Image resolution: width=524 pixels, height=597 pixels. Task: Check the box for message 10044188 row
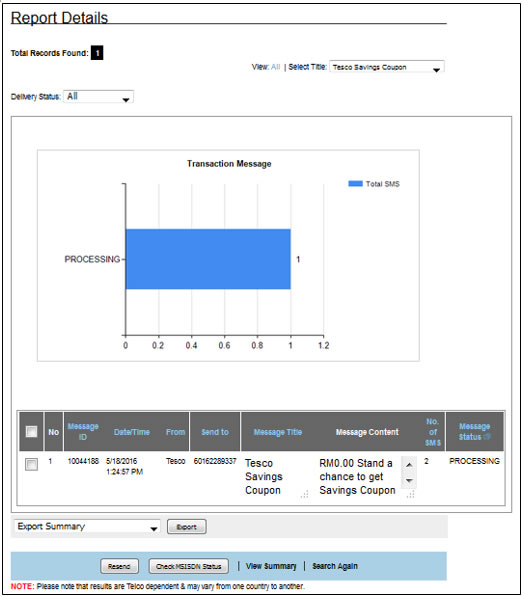[x=31, y=464]
